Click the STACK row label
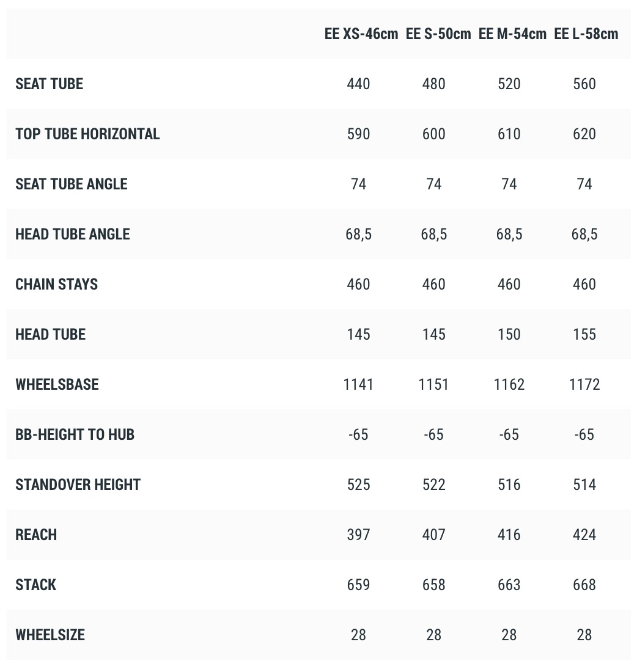This screenshot has width=637, height=672. click(x=36, y=585)
